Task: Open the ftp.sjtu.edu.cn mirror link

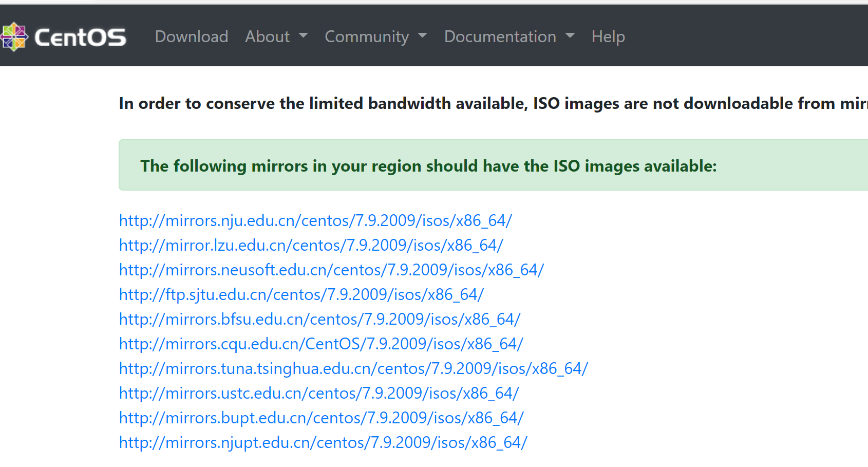Action: tap(301, 294)
